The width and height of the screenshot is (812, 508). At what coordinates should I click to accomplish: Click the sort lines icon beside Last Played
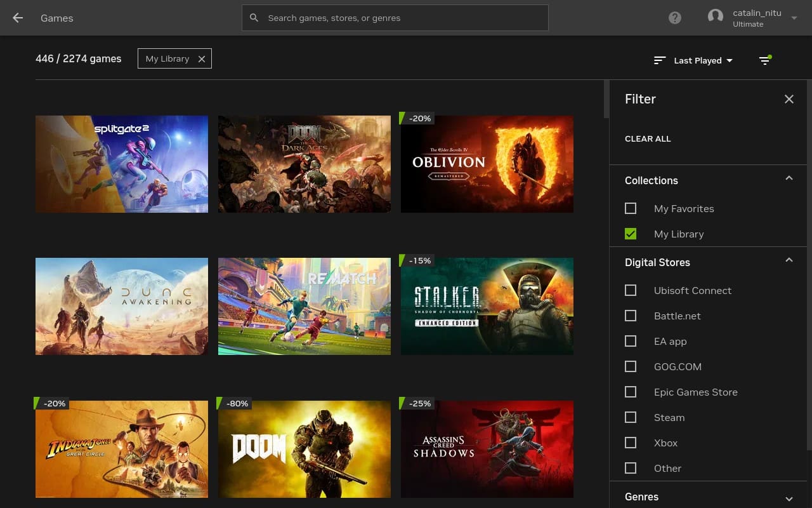pos(660,60)
